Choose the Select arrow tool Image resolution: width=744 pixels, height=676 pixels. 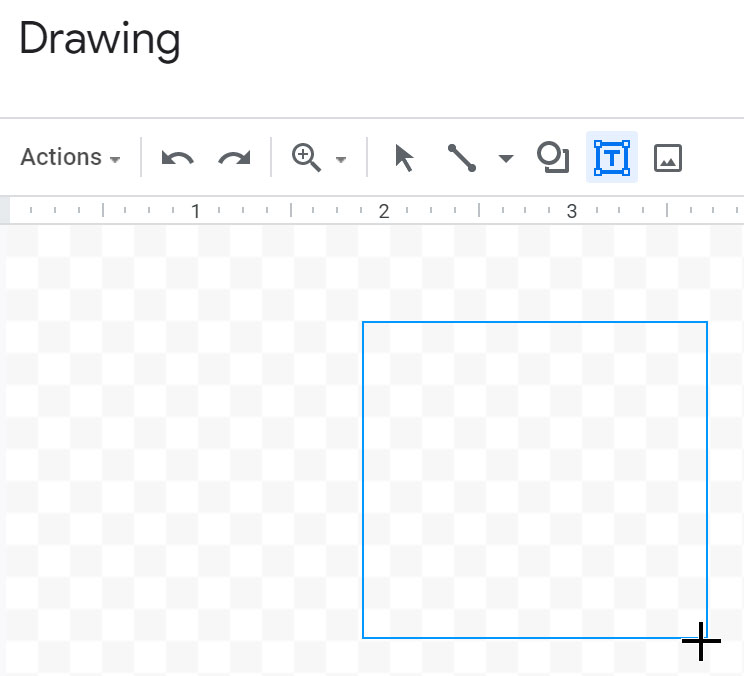coord(404,158)
